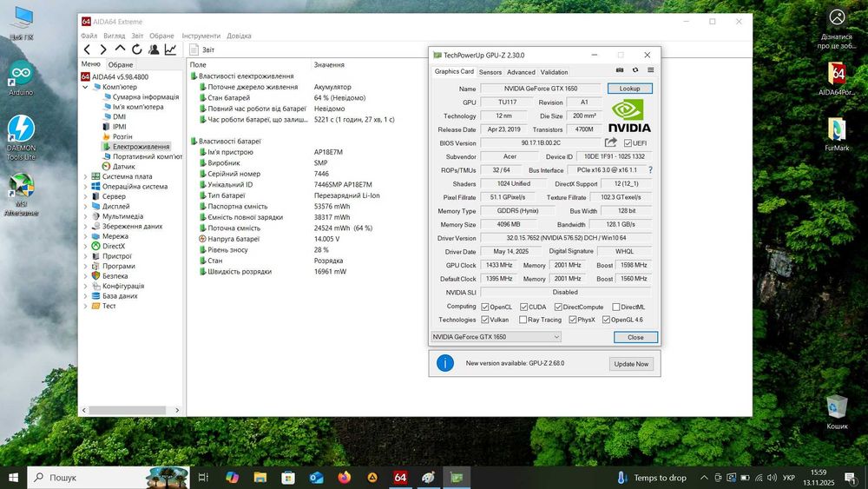Click the user icon in the AIDA64 toolbar
This screenshot has height=489, width=868.
click(x=154, y=50)
